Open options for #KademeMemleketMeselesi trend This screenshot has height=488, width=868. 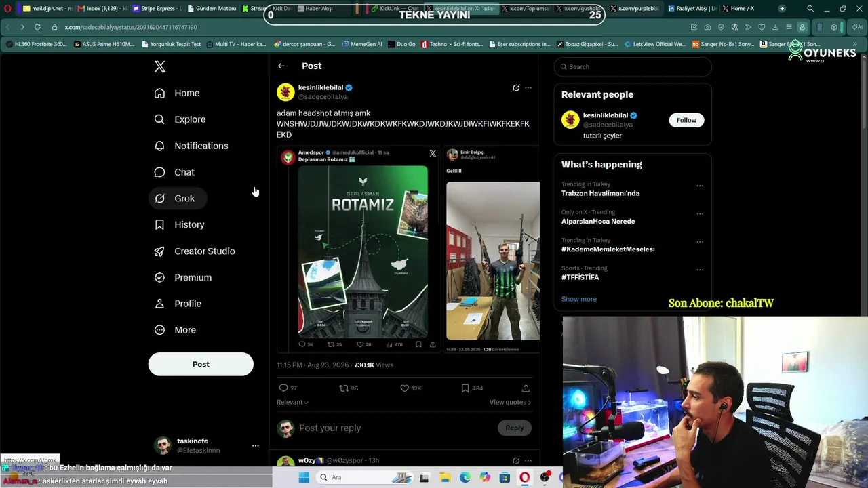click(x=700, y=242)
